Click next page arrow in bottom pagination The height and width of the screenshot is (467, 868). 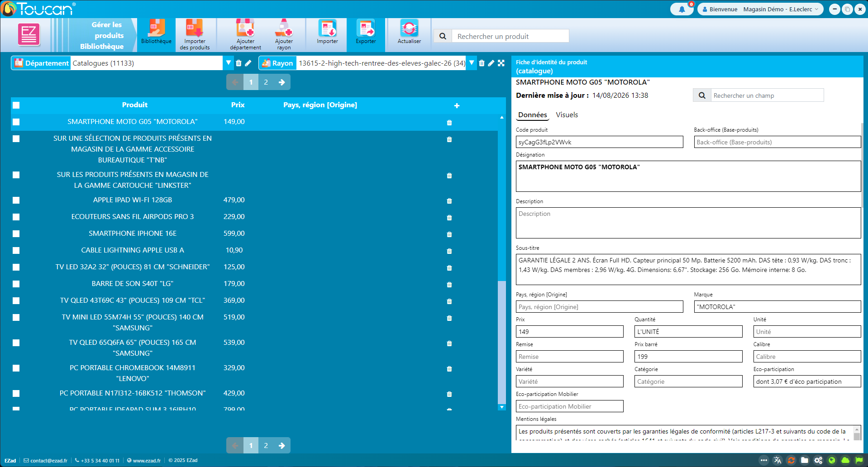(281, 445)
